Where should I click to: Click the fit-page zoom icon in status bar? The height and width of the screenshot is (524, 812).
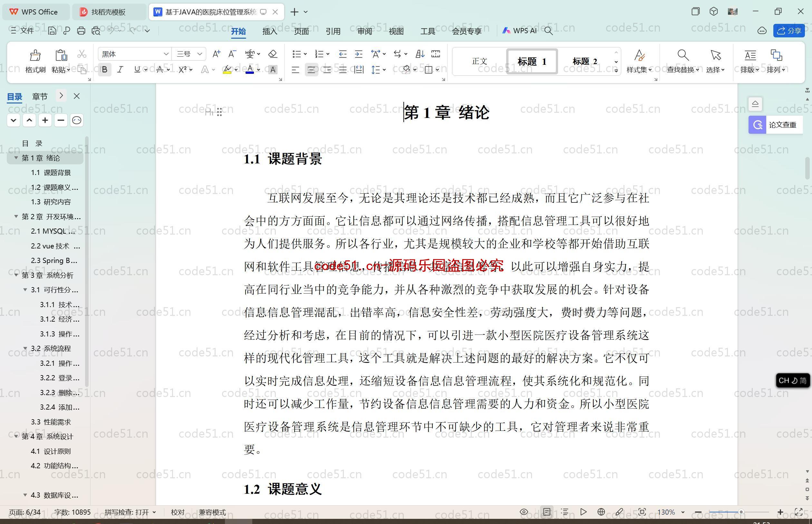(x=642, y=512)
